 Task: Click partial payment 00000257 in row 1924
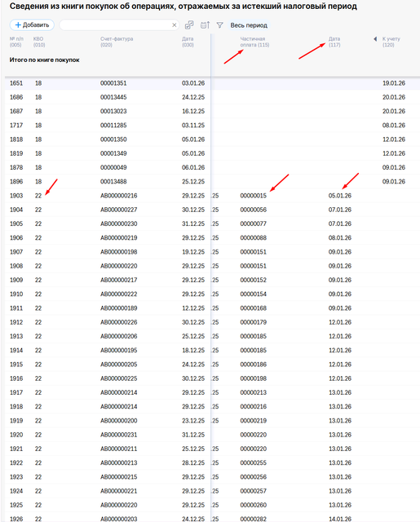[x=254, y=491]
